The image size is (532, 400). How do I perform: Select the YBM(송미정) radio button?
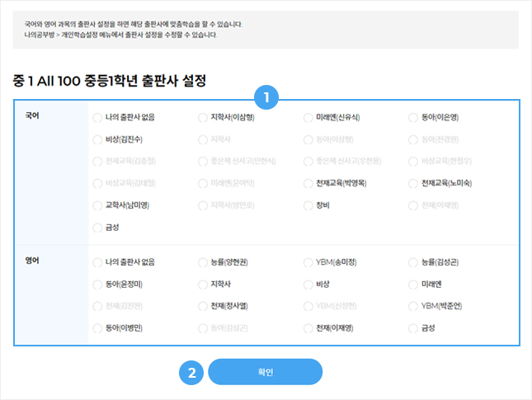308,262
